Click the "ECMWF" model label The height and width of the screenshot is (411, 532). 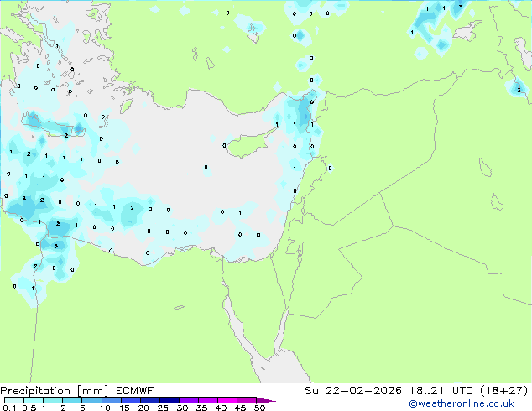[135, 391]
